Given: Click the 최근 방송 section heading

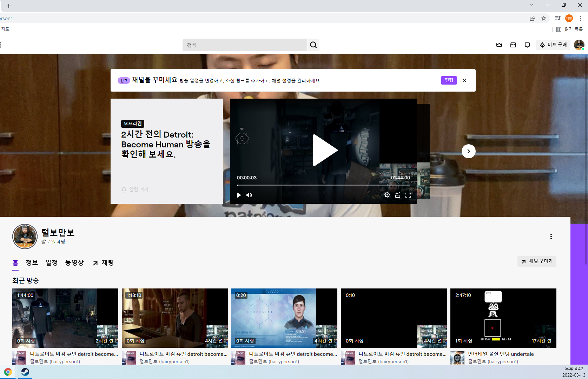Looking at the screenshot, I should click(x=26, y=280).
